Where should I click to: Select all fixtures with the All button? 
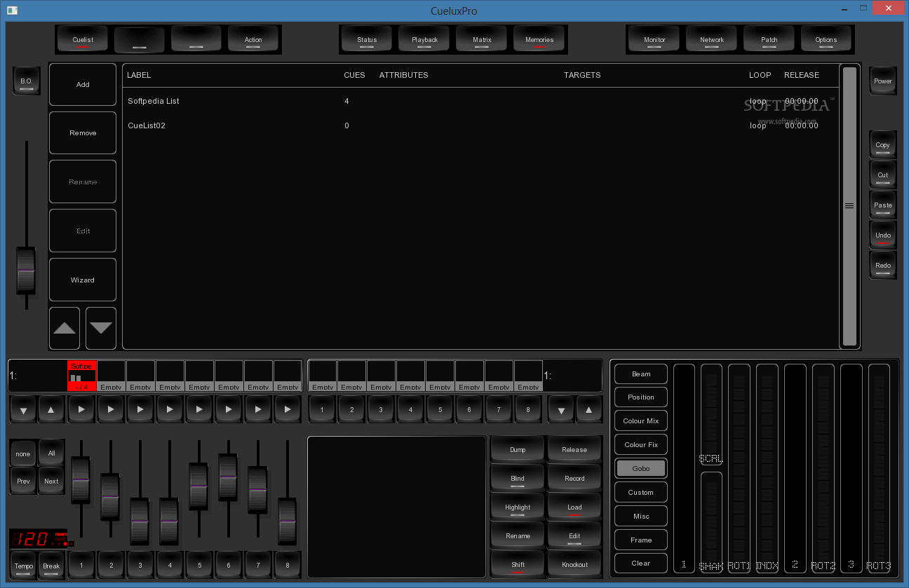(x=51, y=453)
